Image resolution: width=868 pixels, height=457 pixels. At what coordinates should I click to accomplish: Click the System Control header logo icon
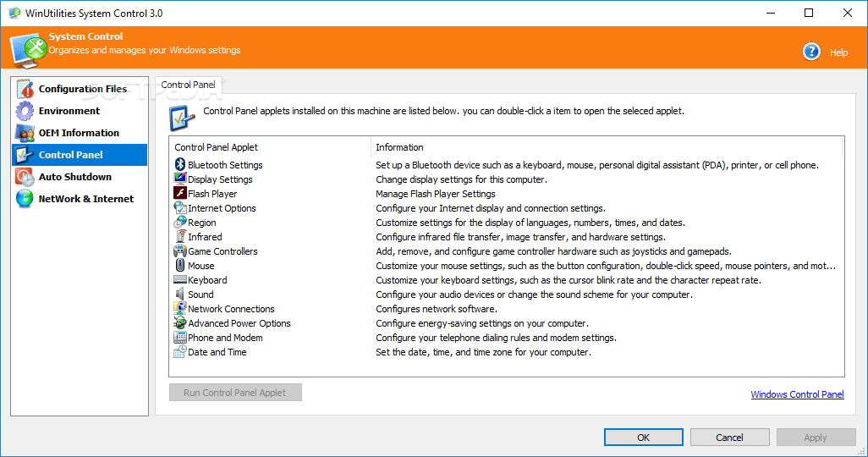[29, 49]
